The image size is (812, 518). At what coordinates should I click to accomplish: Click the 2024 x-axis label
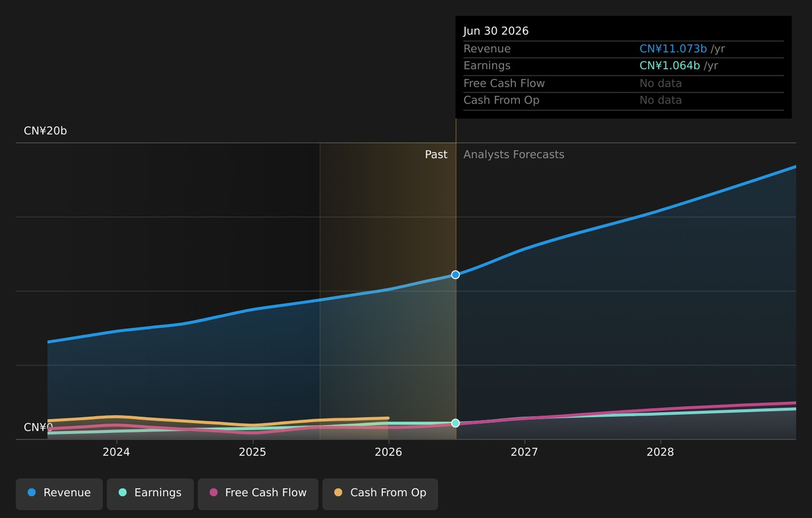tap(116, 452)
